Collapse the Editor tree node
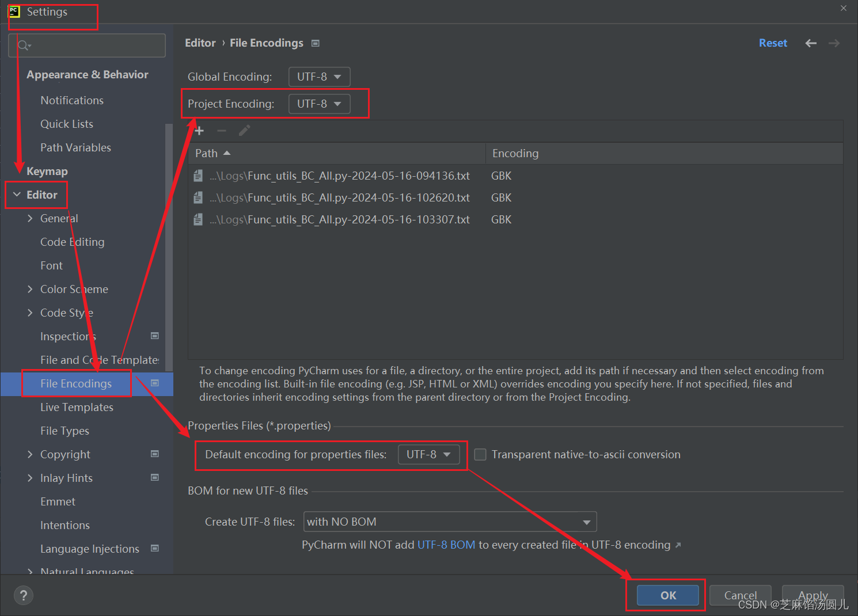The height and width of the screenshot is (616, 858). click(x=17, y=195)
